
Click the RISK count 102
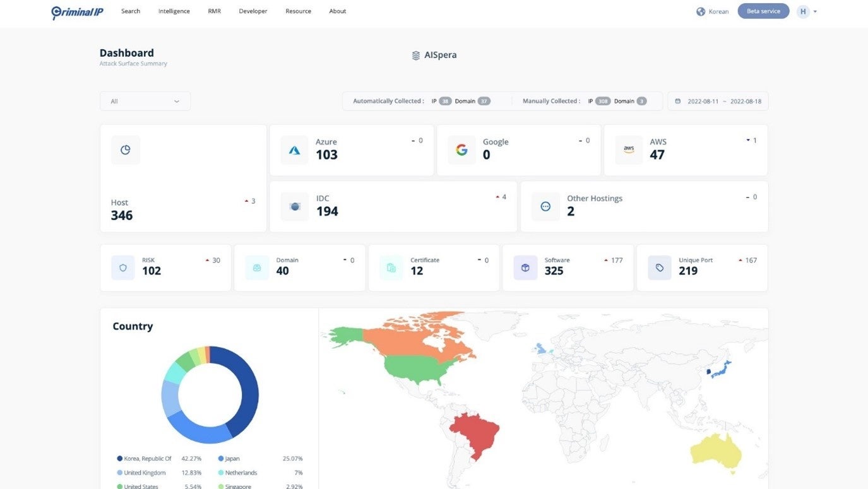tap(152, 271)
